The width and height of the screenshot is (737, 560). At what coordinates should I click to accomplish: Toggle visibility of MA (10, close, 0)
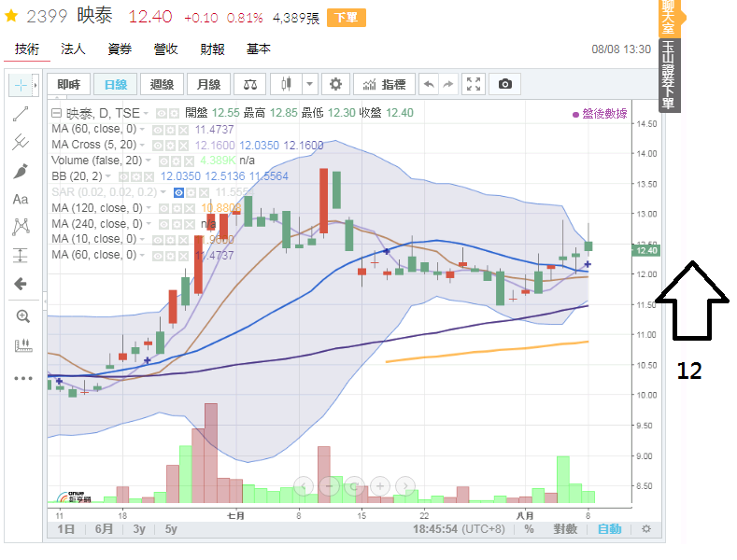tap(158, 240)
